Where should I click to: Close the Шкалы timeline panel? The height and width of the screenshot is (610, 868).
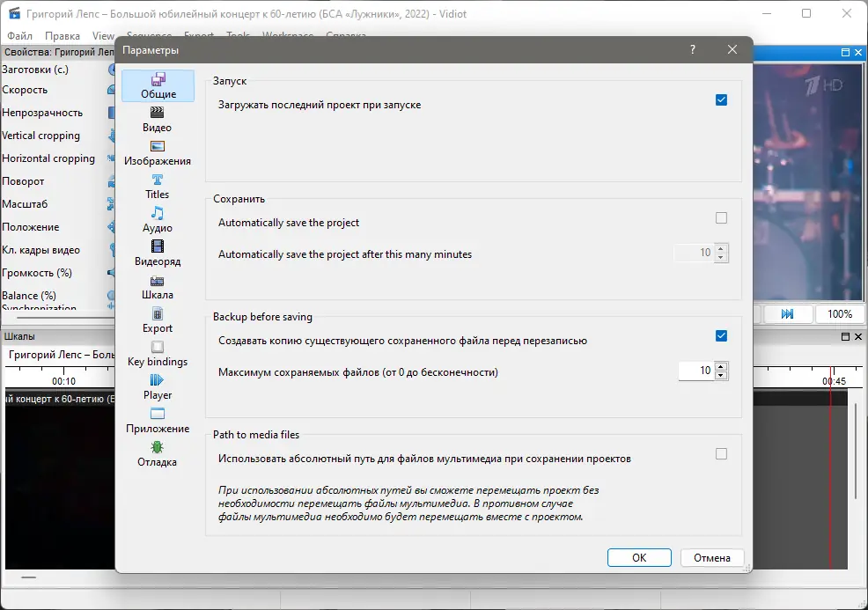858,336
